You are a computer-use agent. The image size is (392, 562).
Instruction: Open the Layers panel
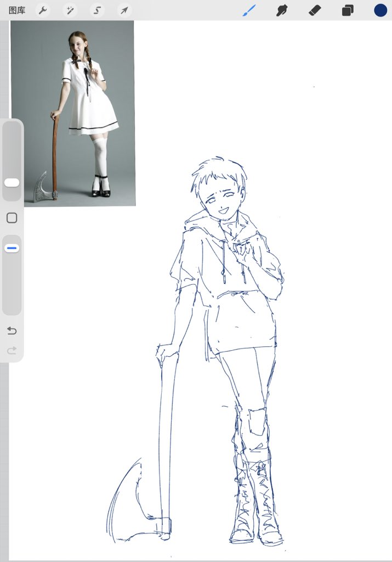pos(348,10)
